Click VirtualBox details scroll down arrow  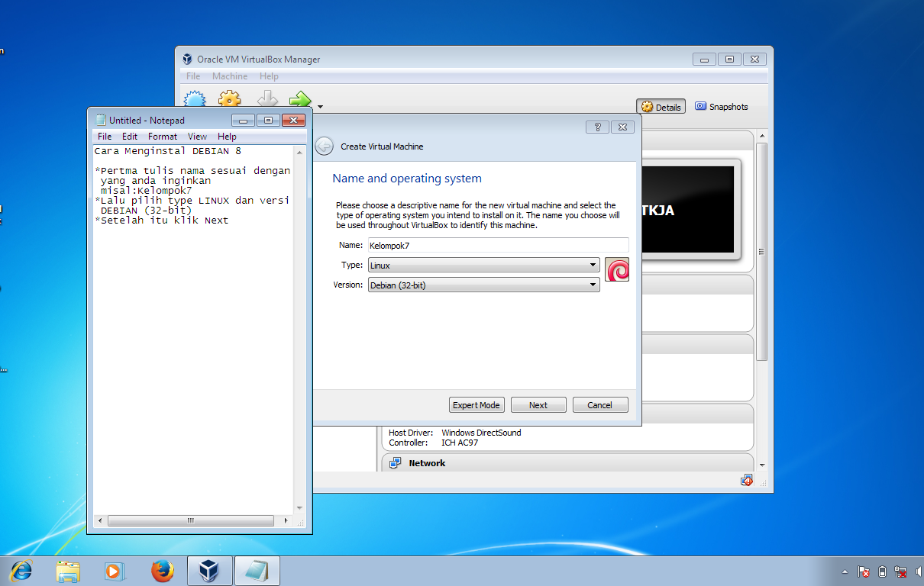[x=761, y=464]
